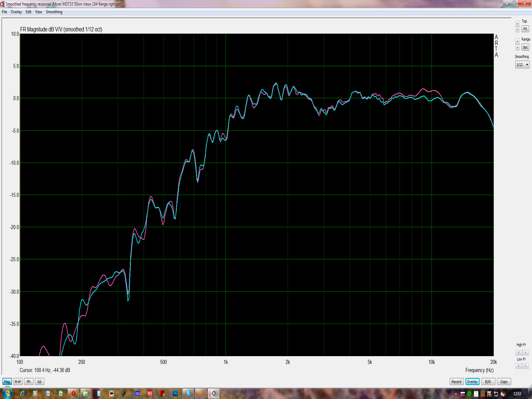The height and width of the screenshot is (399, 532).
Task: Open the Edit menu
Action: click(28, 12)
